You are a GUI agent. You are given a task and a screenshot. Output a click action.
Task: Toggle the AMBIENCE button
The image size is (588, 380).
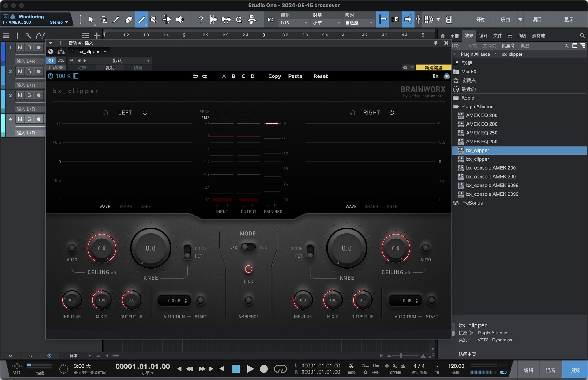[x=248, y=300]
